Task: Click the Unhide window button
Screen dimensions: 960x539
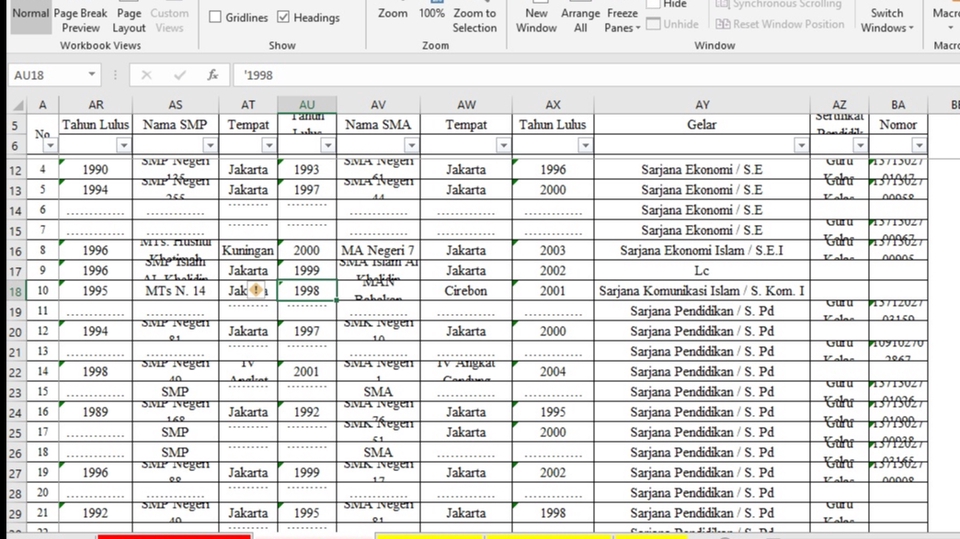Action: click(x=672, y=24)
